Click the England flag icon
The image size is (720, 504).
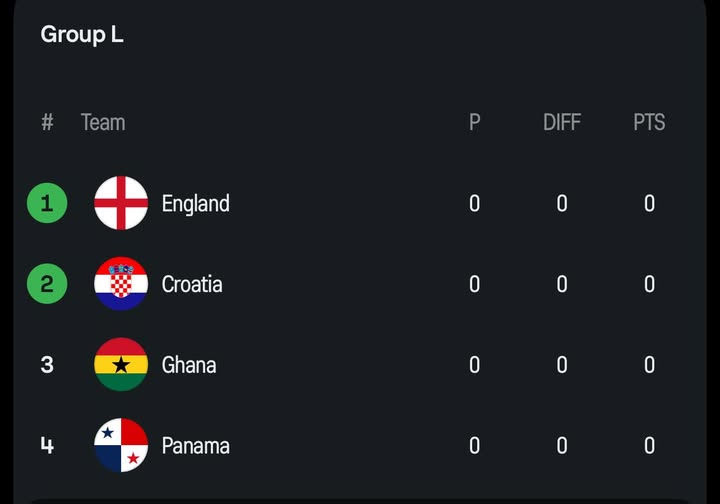click(121, 203)
